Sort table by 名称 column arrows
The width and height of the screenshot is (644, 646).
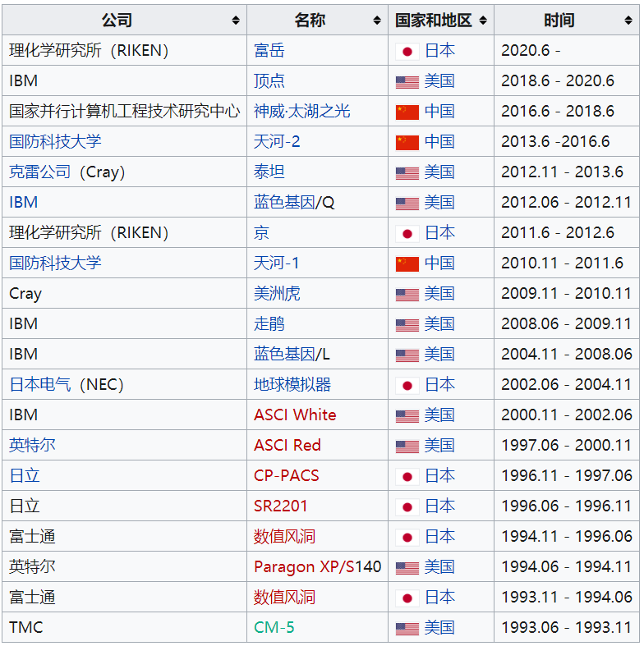tap(377, 21)
